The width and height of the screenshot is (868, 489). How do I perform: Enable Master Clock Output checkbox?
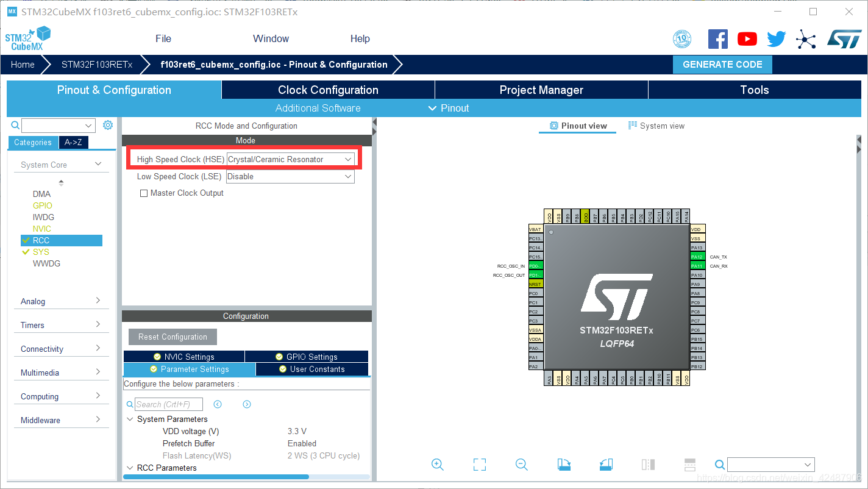[144, 193]
